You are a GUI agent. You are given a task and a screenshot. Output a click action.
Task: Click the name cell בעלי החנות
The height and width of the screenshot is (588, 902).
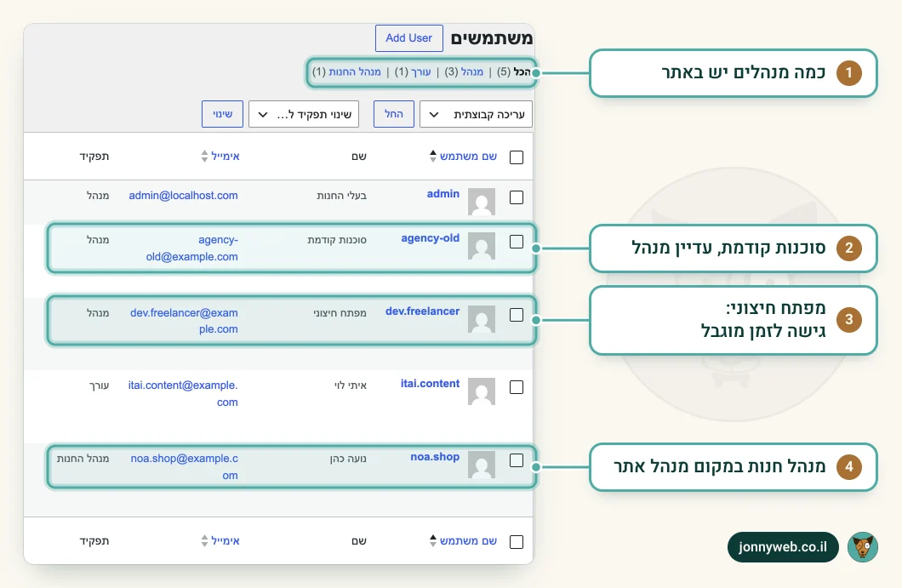click(342, 196)
